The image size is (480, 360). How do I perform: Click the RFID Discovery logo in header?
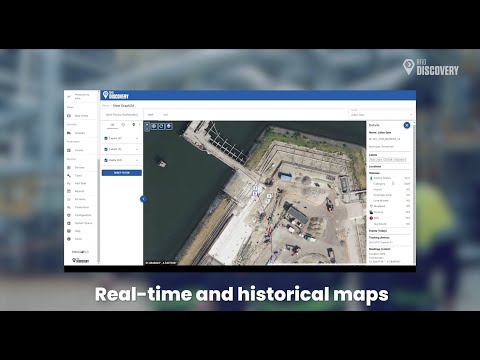click(116, 95)
